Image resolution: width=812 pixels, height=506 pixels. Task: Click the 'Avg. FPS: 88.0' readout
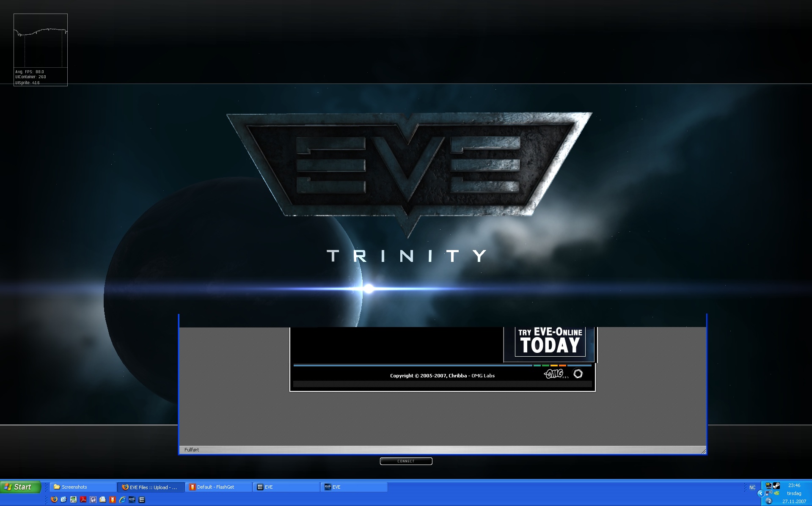(30, 72)
